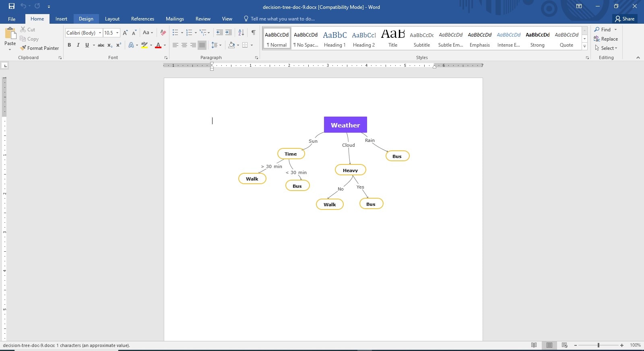The width and height of the screenshot is (644, 351).
Task: Align text to the left
Action: coord(175,45)
